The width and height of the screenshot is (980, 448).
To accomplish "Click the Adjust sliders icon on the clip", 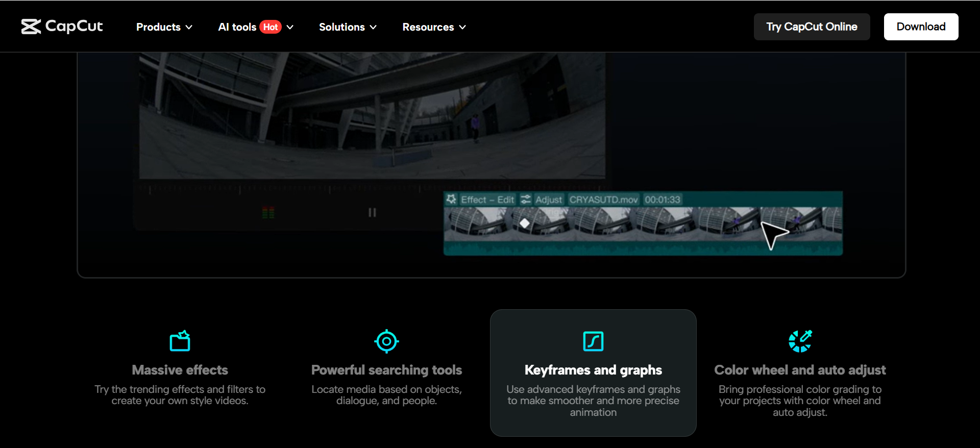I will click(526, 200).
